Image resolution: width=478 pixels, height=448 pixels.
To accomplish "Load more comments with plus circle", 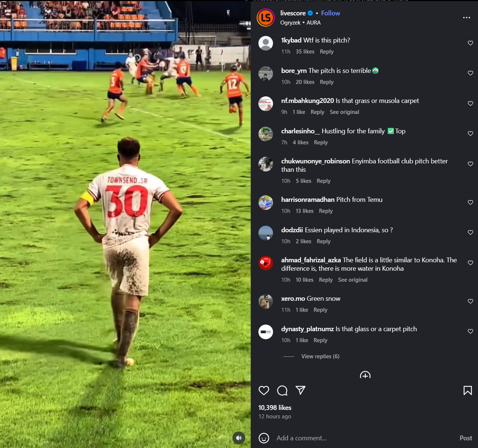I will pos(365,375).
